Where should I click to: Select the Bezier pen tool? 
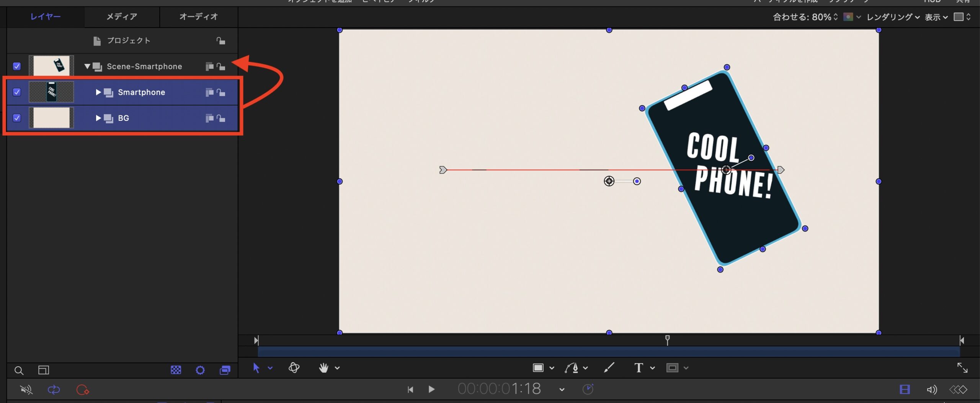(571, 368)
